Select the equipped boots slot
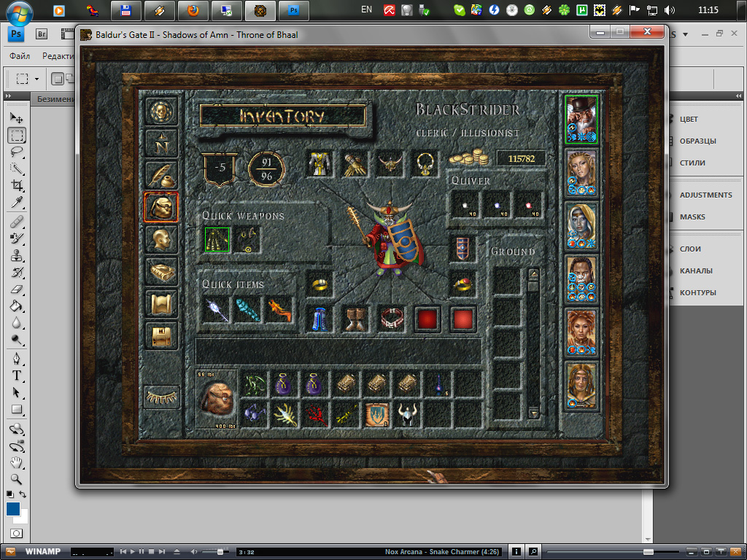The image size is (747, 560). 355,319
